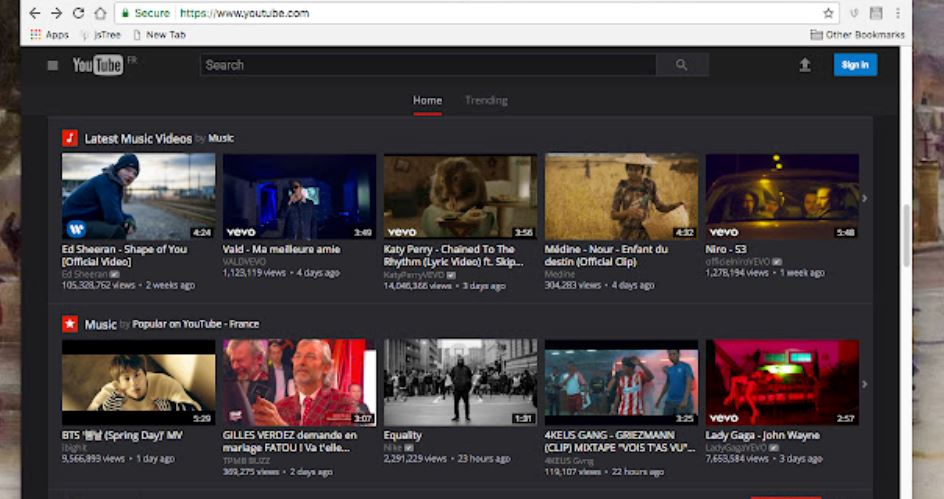The width and height of the screenshot is (944, 499).
Task: Open the YouTube hamburger guide menu
Action: pyautogui.click(x=52, y=65)
